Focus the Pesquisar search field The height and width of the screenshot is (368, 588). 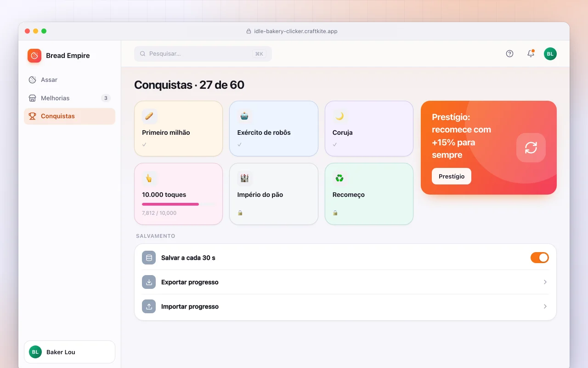(203, 54)
